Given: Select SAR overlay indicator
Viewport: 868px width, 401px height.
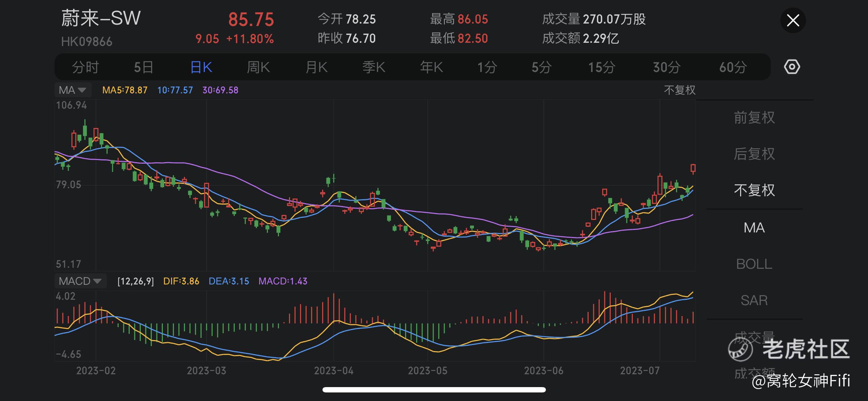Looking at the screenshot, I should click(754, 300).
